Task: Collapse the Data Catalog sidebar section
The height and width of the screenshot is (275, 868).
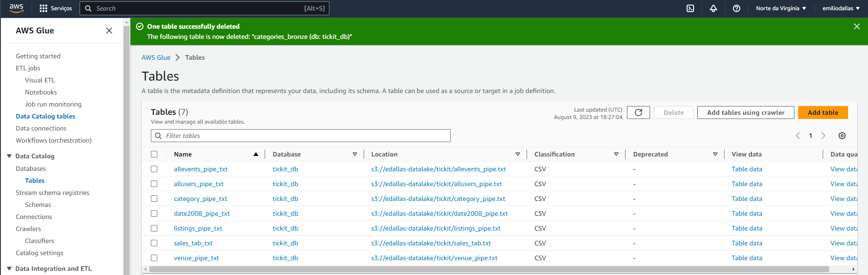Action: pyautogui.click(x=9, y=156)
